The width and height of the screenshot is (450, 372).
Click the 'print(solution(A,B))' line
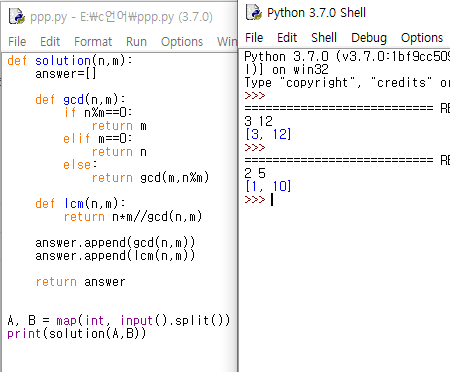77,334
